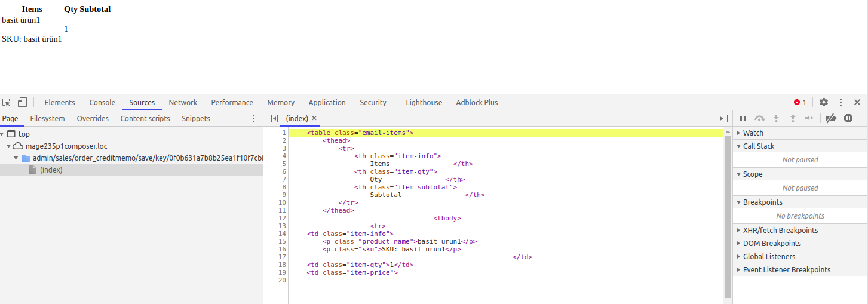Open the Overrides navigator tab
Viewport: 868px width, 304px height.
[x=93, y=118]
